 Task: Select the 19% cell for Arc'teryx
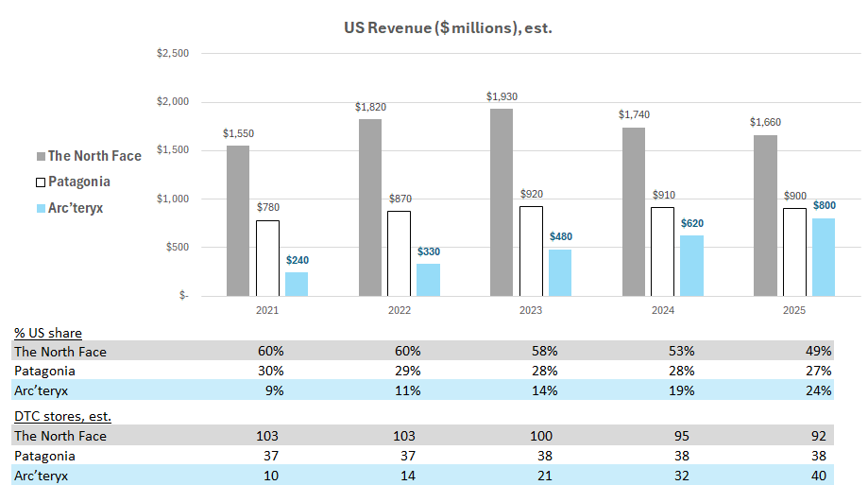coord(681,390)
